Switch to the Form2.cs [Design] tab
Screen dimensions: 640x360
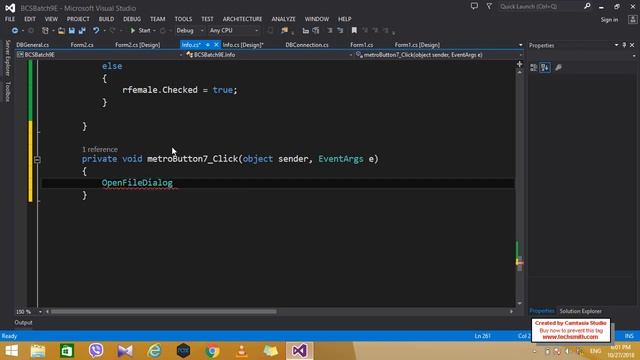[138, 45]
